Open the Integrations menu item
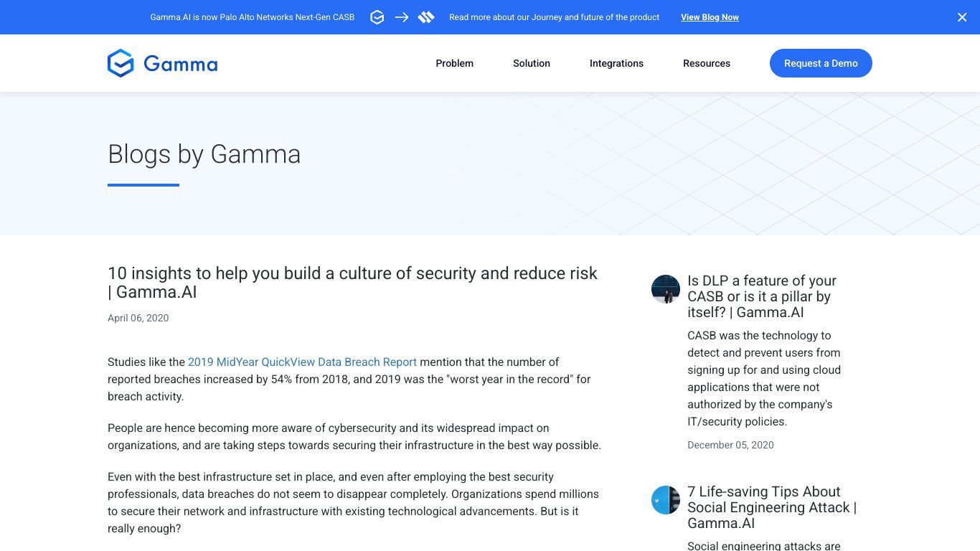This screenshot has width=980, height=551. 616,63
